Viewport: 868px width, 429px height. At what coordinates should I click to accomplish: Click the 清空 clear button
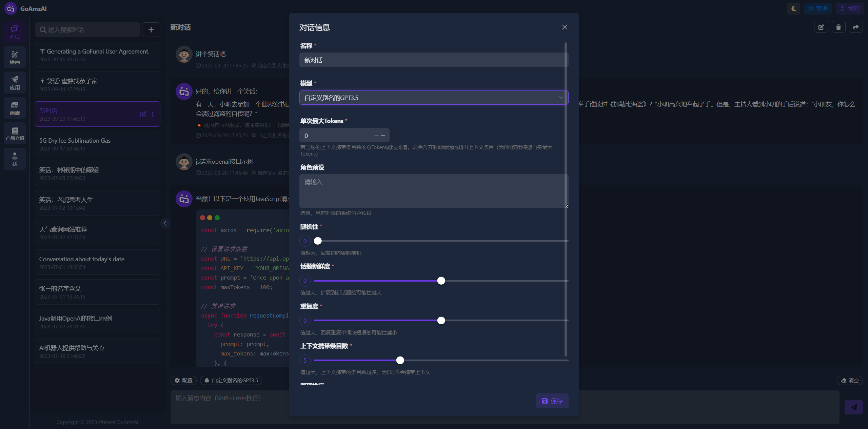(850, 380)
